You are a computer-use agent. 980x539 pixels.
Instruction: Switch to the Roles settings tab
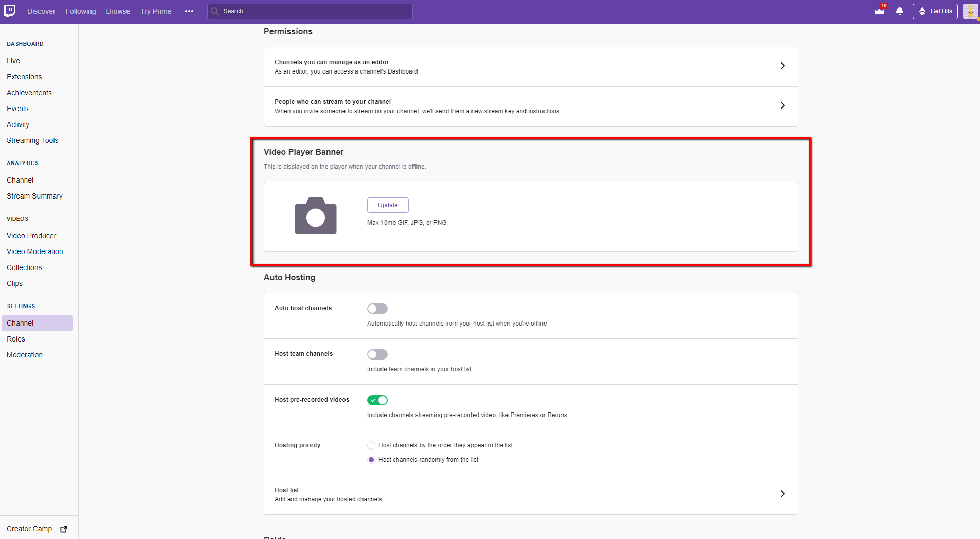(16, 338)
